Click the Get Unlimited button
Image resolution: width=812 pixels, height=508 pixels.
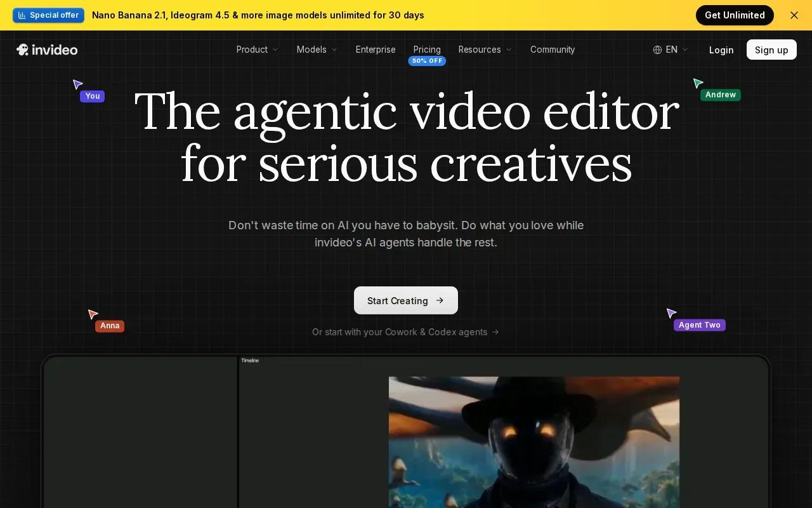point(735,15)
